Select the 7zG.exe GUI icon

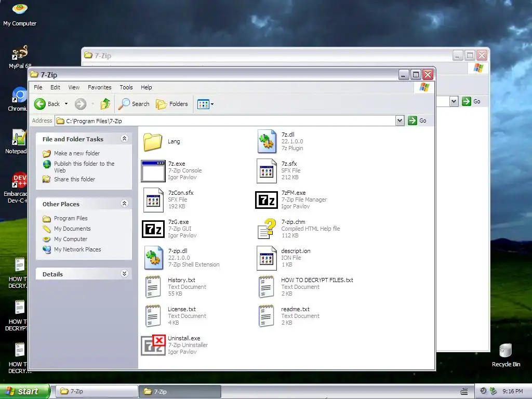[153, 229]
